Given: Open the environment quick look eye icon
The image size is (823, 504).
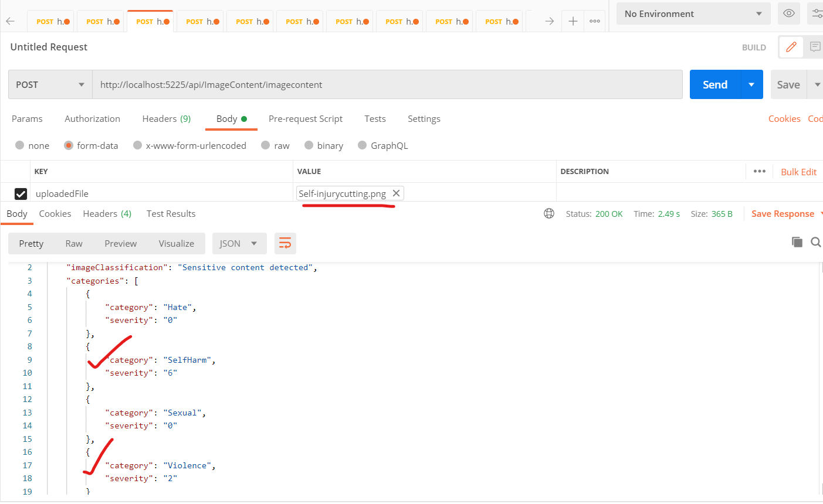Looking at the screenshot, I should click(x=789, y=13).
